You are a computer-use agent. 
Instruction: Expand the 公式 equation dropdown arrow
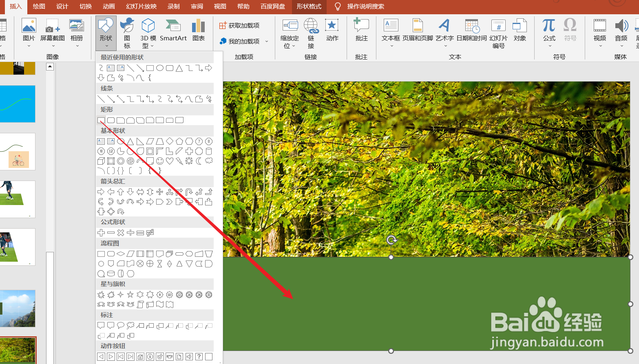pyautogui.click(x=549, y=46)
